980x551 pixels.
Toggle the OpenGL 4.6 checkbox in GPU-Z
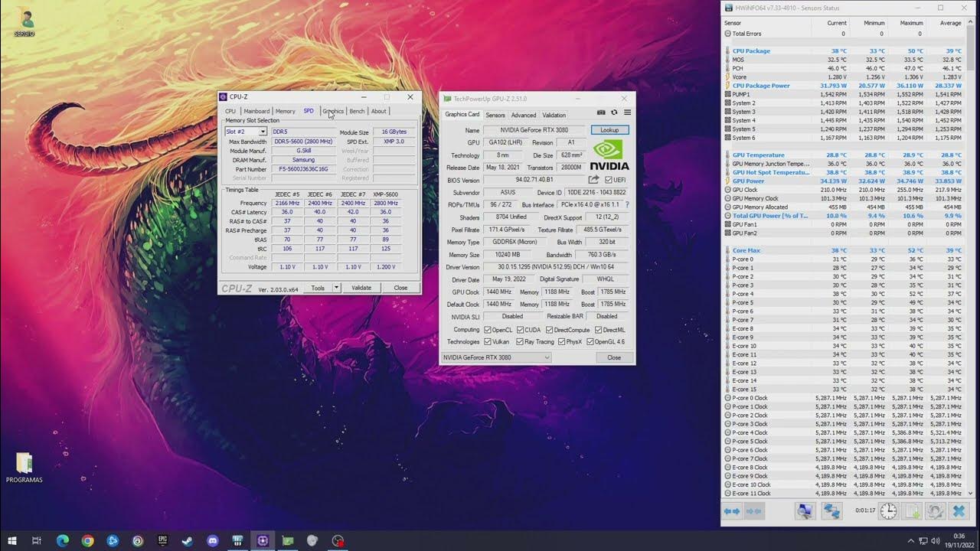(590, 342)
